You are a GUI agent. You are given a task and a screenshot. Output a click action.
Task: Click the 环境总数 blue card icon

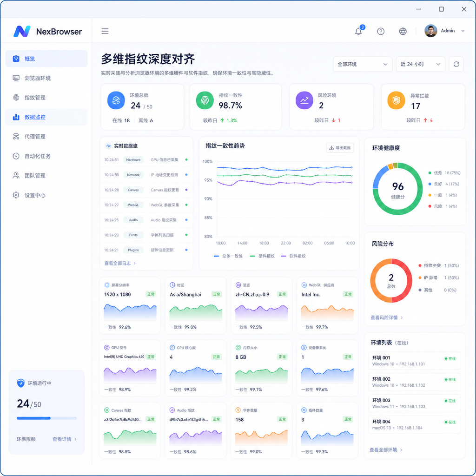[x=116, y=100]
